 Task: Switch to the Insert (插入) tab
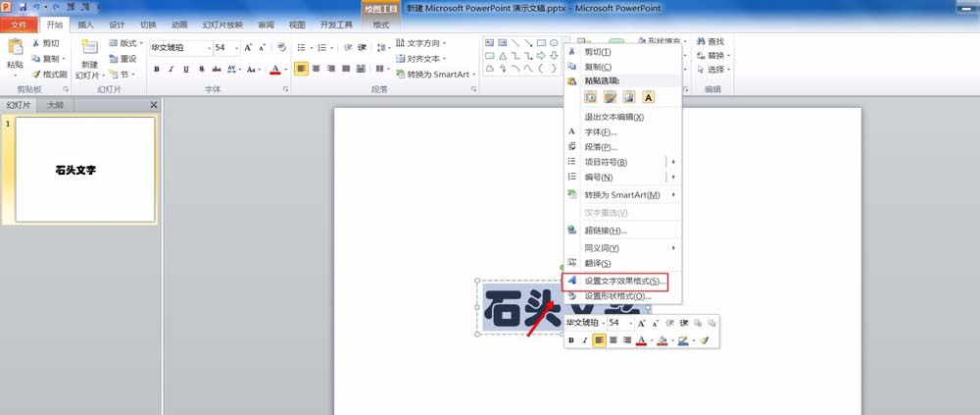point(85,26)
